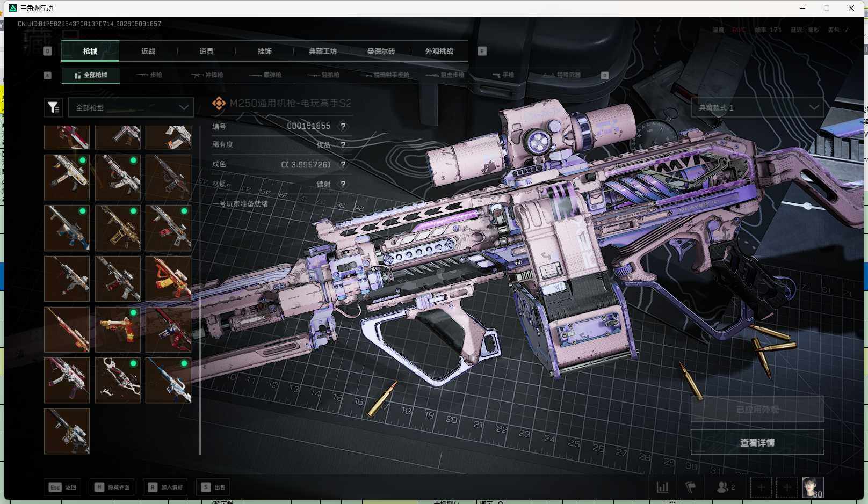This screenshot has width=868, height=504.
Task: Click the second empty squad plus slot
Action: [x=786, y=487]
